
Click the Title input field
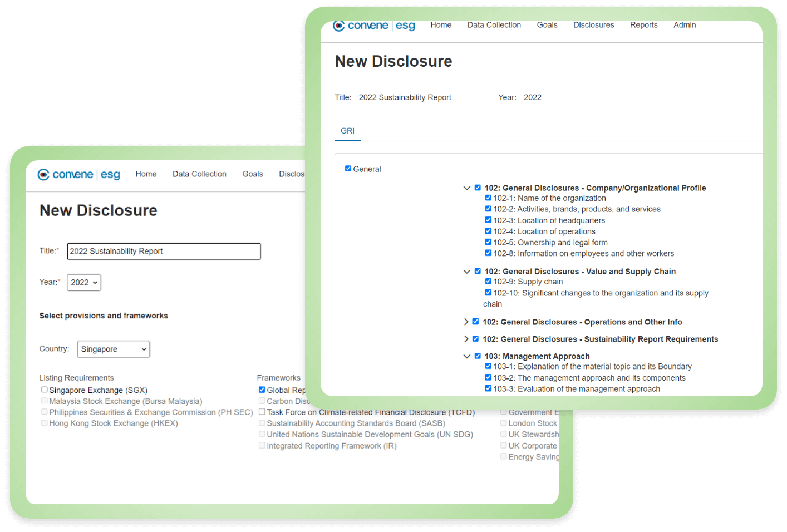pyautogui.click(x=164, y=252)
